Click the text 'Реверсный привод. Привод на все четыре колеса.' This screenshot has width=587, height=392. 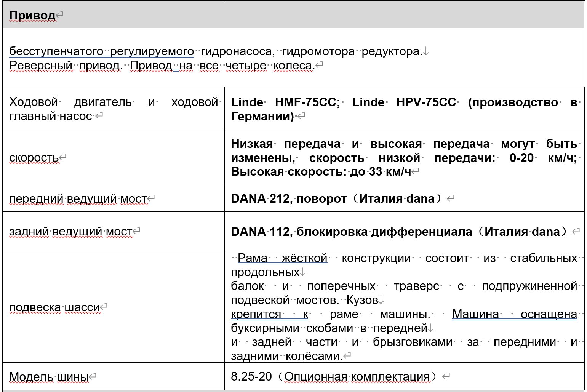pos(162,65)
